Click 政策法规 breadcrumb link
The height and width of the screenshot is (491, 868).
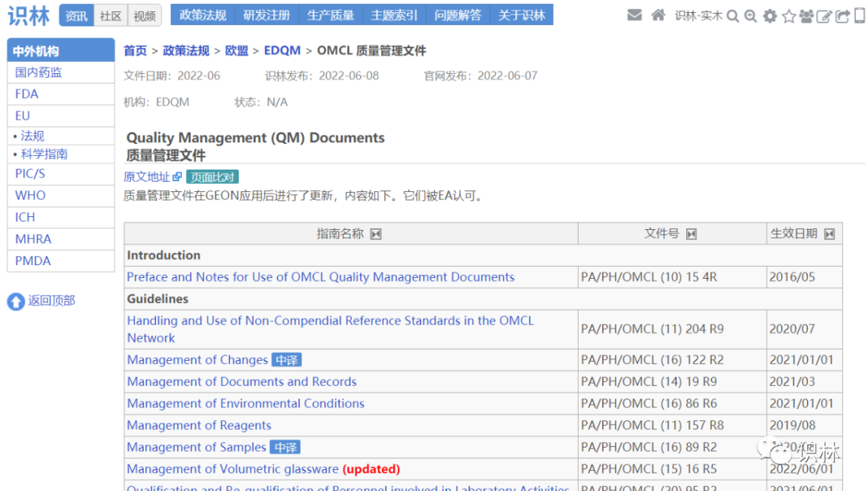(186, 51)
